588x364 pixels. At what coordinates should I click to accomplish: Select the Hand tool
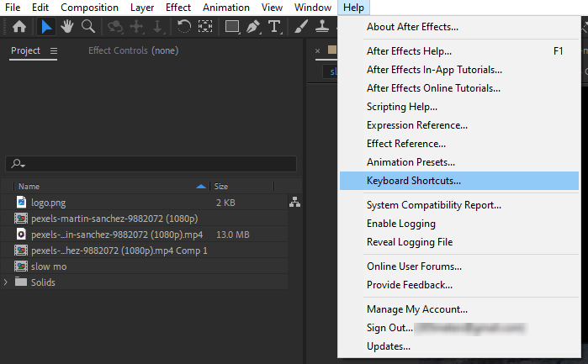tap(67, 26)
